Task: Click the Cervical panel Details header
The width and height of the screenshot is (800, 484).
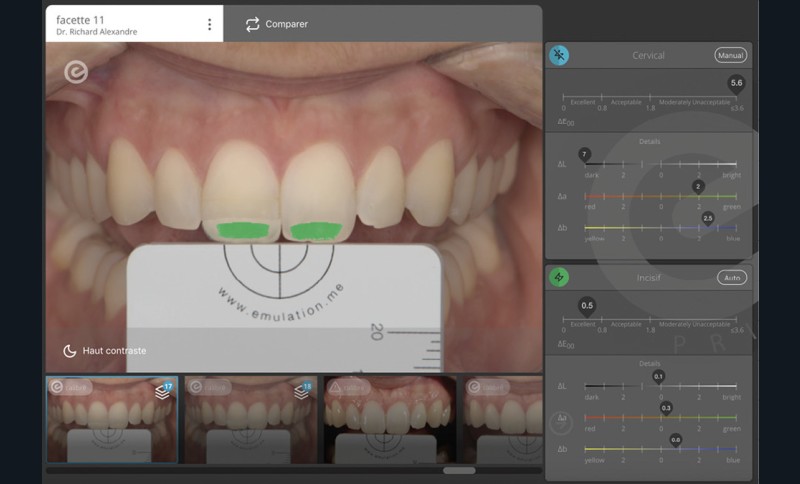Action: [x=649, y=141]
